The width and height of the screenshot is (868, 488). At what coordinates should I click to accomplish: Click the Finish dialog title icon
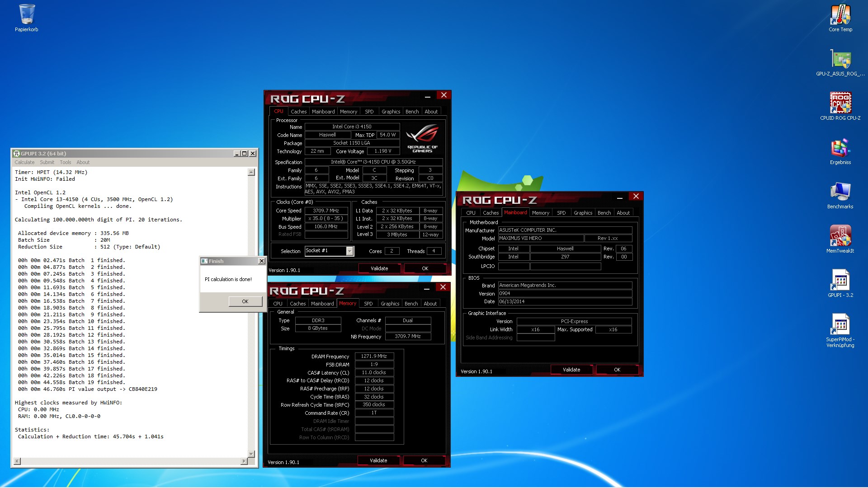204,261
